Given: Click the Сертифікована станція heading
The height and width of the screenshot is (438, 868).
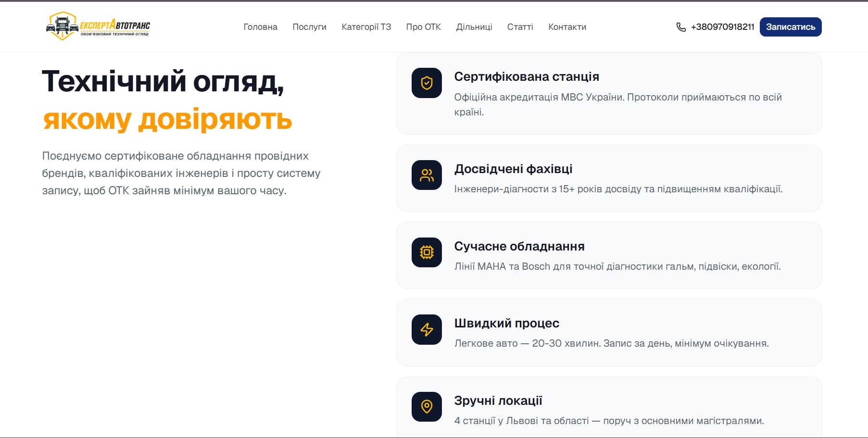Looking at the screenshot, I should tap(527, 76).
